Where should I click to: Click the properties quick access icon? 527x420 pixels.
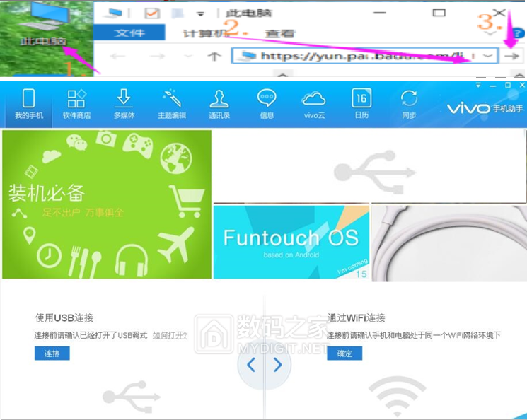click(x=151, y=13)
